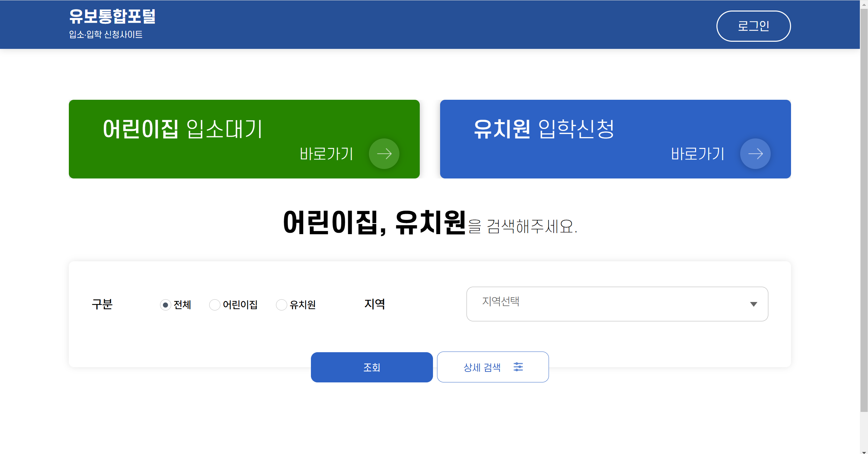Click the filter sliders icon
The height and width of the screenshot is (454, 868).
tap(518, 367)
